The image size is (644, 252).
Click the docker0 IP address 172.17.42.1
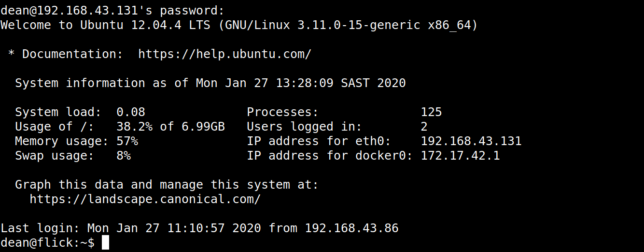pos(460,156)
